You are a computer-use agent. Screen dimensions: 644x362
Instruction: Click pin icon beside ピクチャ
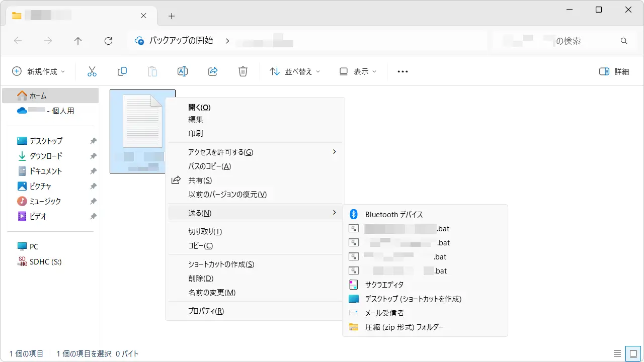tap(93, 186)
